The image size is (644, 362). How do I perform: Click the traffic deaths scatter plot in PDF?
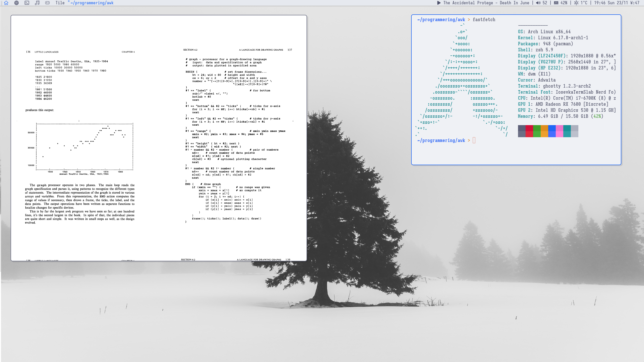coord(84,147)
